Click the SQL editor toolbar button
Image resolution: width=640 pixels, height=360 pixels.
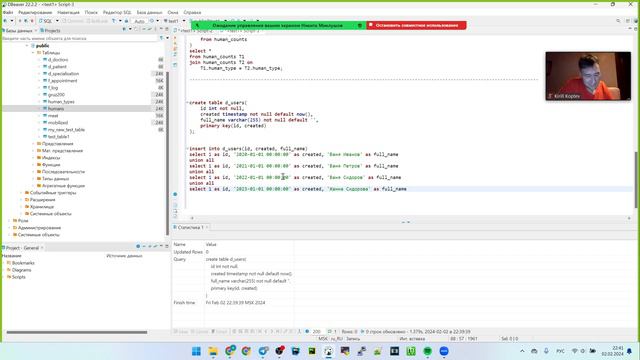pos(46,21)
